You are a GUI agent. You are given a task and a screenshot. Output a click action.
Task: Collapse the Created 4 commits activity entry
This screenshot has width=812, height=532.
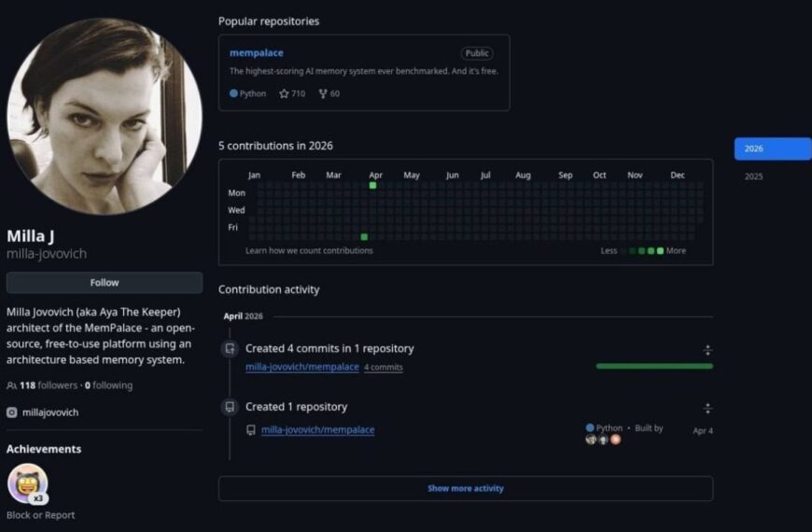[x=707, y=350]
